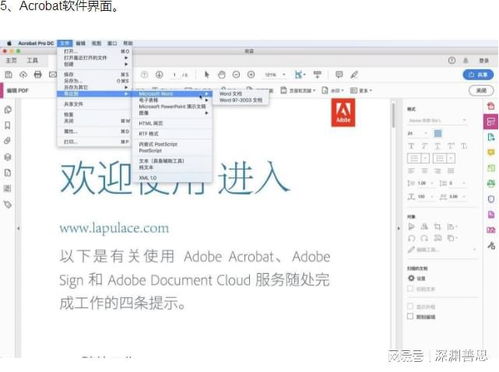Open the www.lapulace.com link in document
499x372 pixels.
click(x=114, y=228)
